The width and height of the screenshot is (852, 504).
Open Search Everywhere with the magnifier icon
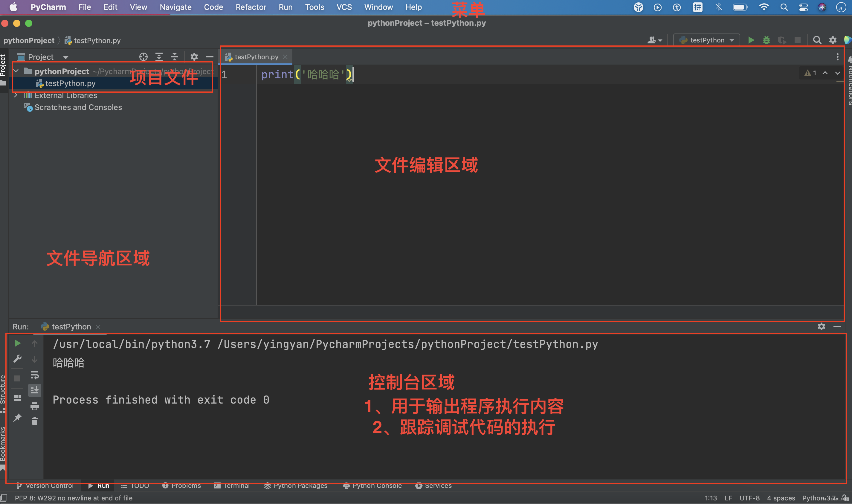click(x=817, y=40)
